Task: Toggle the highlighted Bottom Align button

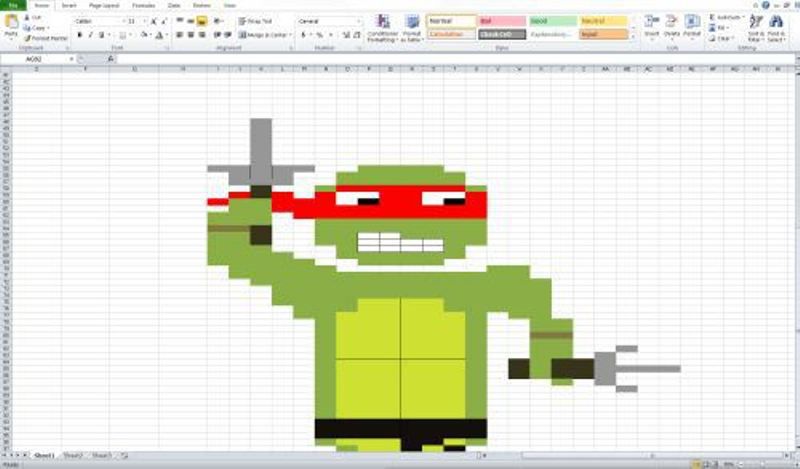Action: coord(202,21)
